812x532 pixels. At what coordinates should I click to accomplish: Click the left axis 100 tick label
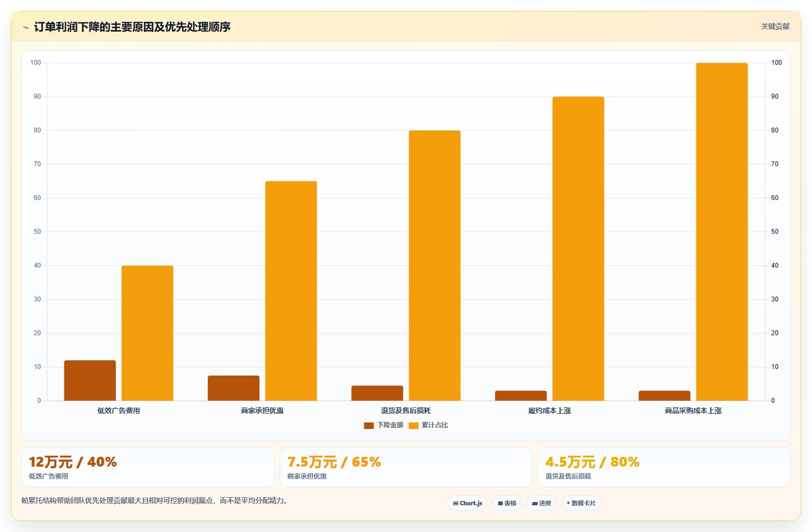coord(35,63)
